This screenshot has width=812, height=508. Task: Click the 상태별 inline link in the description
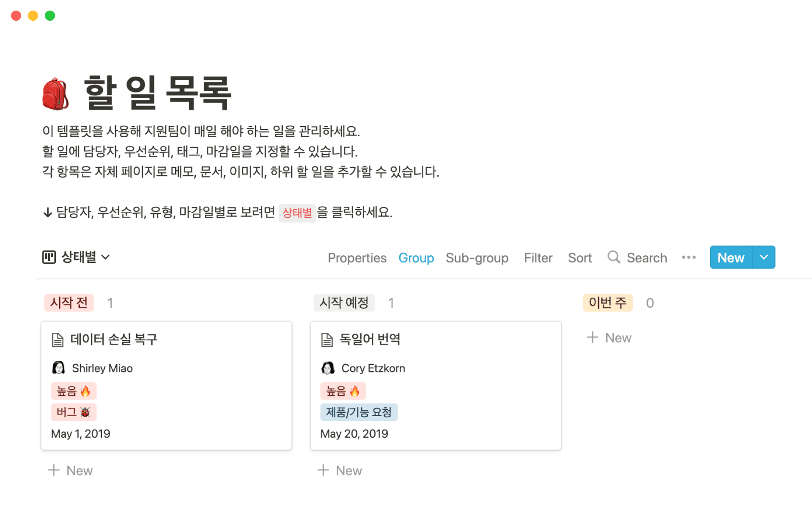point(297,213)
